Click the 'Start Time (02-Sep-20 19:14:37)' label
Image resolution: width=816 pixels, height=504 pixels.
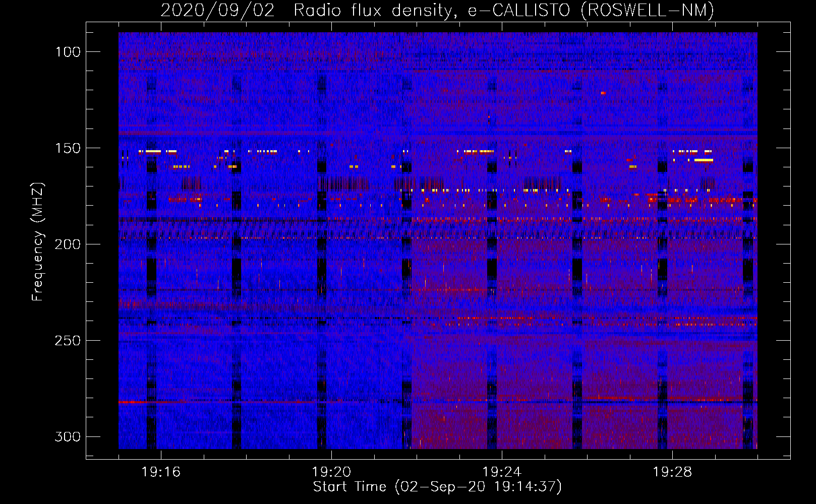tap(437, 487)
